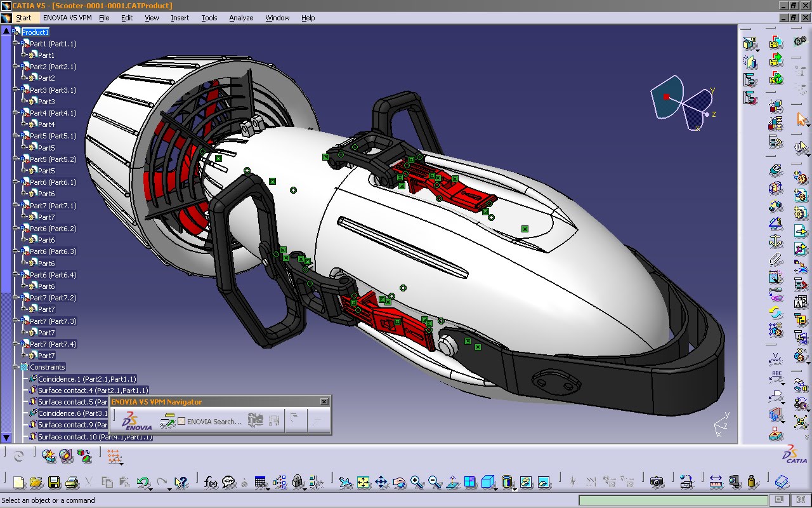Select the Rotate view tool
Screen dimensions: 812x508
click(x=398, y=483)
